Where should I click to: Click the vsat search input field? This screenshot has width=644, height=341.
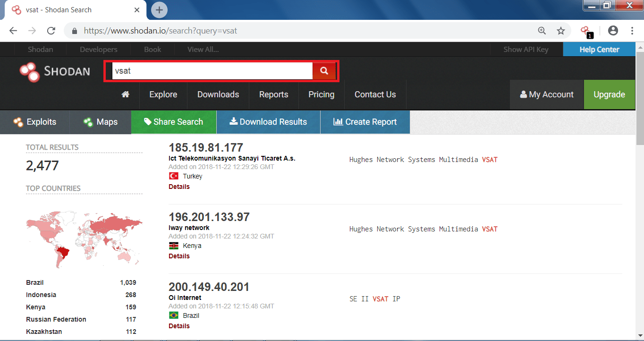(x=213, y=71)
